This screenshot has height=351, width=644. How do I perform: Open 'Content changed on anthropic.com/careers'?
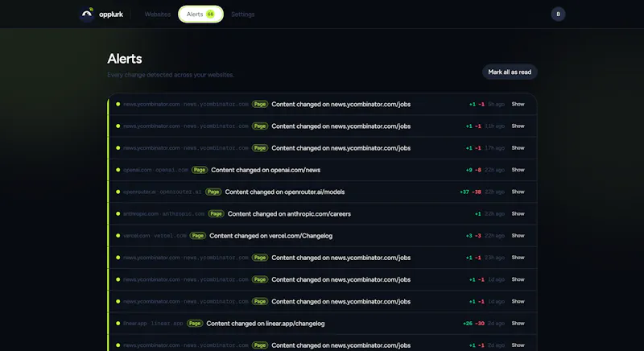click(289, 214)
